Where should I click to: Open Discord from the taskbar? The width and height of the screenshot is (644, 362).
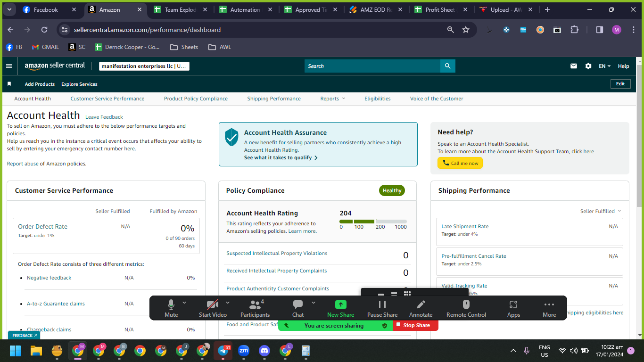[x=264, y=351]
